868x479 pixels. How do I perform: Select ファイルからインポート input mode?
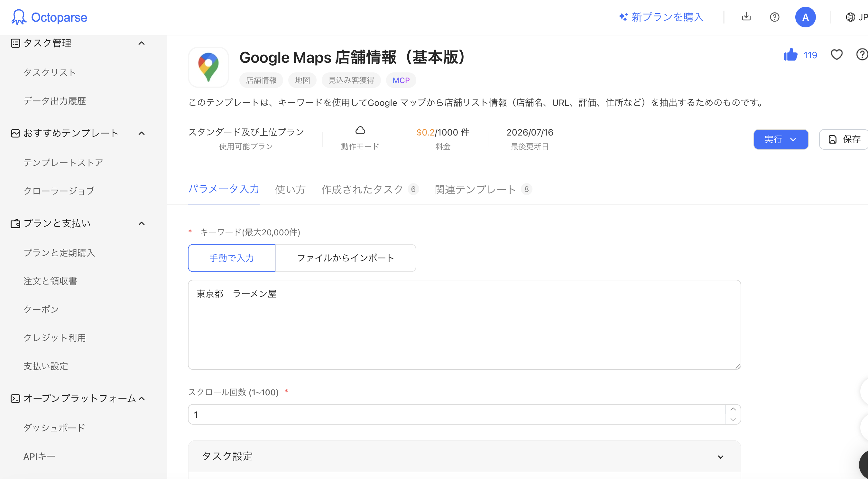346,258
